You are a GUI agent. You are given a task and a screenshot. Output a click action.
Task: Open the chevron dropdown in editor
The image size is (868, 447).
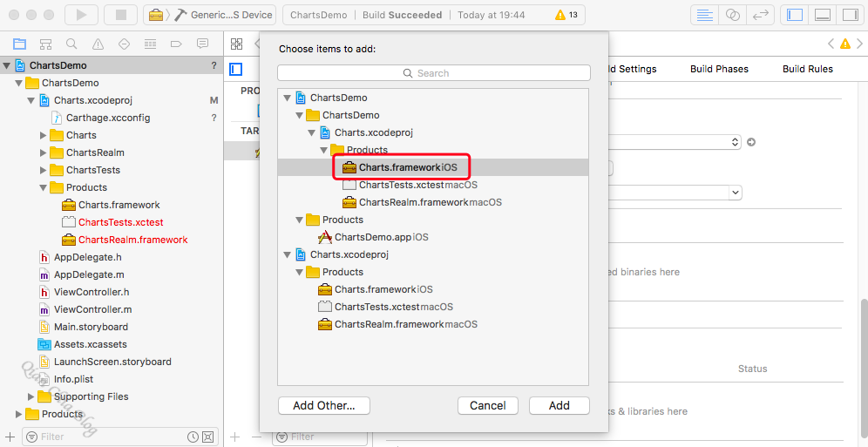click(736, 193)
